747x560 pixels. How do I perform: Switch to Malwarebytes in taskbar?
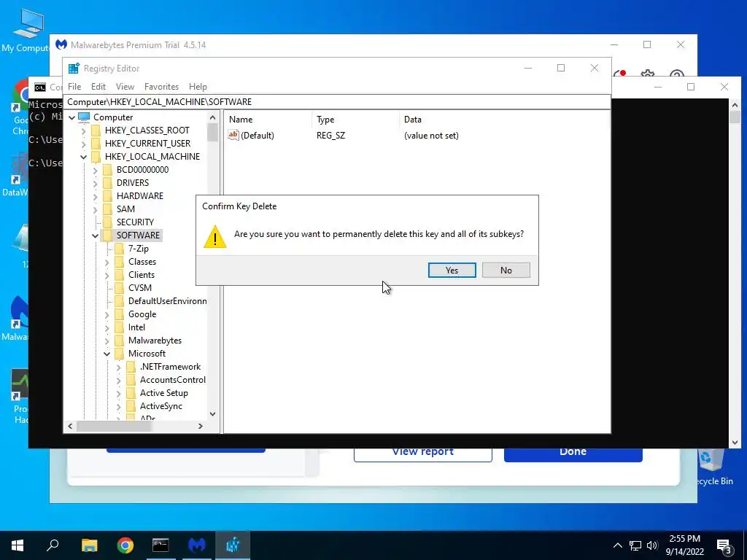[x=197, y=545]
